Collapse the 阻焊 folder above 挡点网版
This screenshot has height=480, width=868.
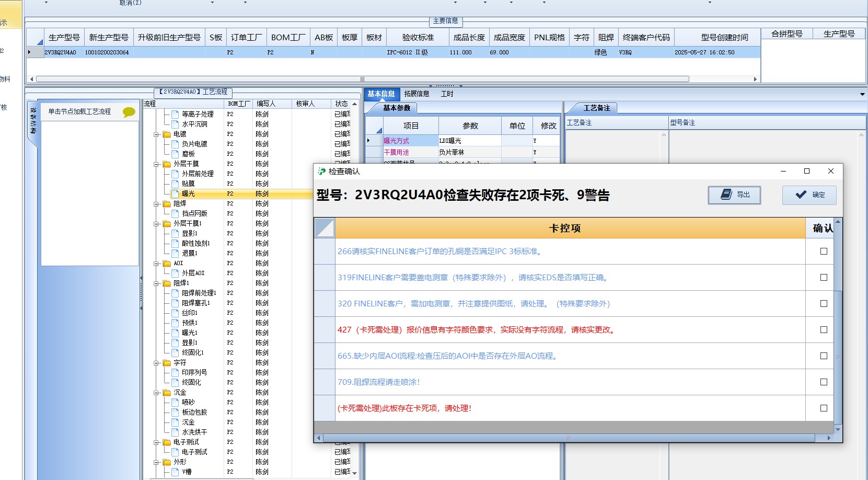point(156,204)
